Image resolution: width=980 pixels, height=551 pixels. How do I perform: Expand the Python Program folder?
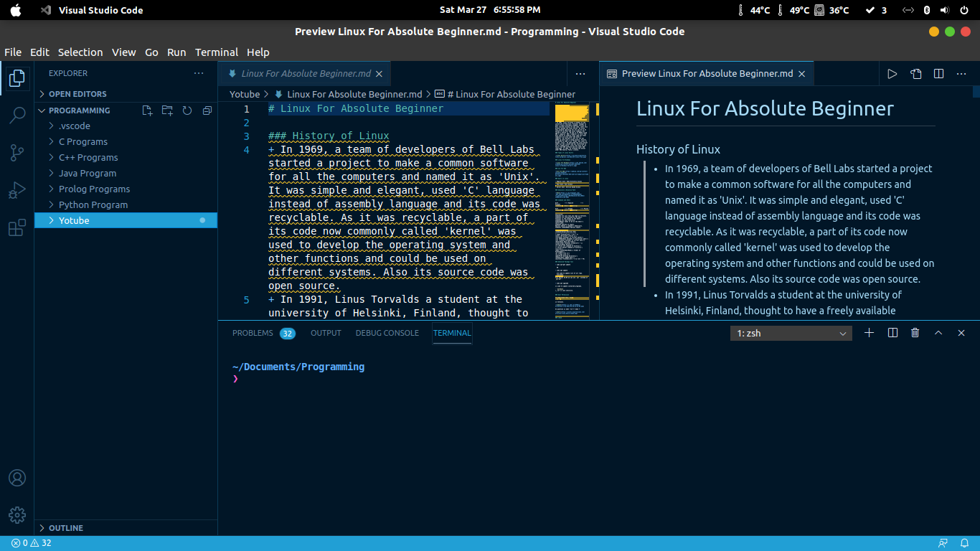(x=126, y=204)
